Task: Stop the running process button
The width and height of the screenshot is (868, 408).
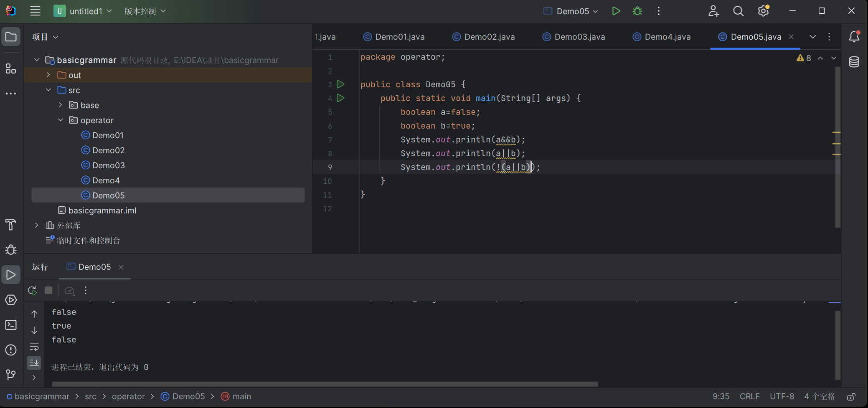Action: point(48,290)
